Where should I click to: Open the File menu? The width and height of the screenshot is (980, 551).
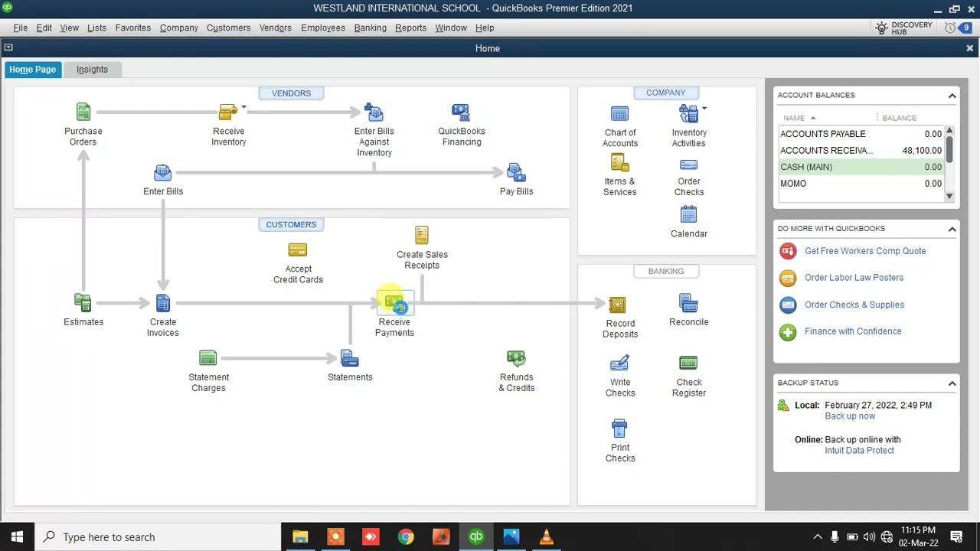pos(21,28)
